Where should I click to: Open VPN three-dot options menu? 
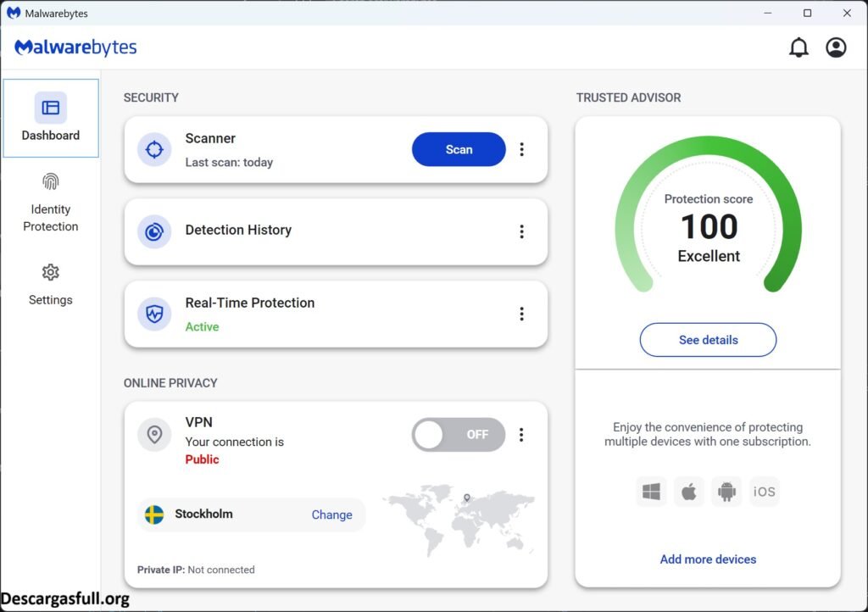coord(521,435)
